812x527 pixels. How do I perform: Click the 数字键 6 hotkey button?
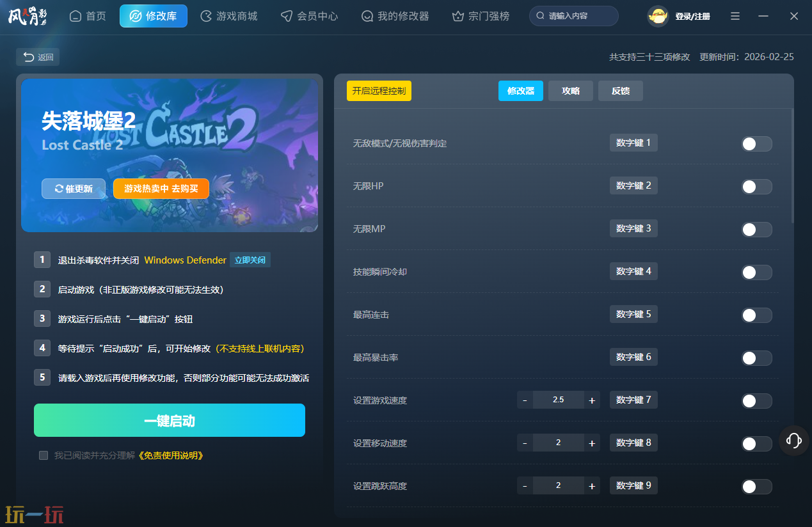(x=633, y=357)
